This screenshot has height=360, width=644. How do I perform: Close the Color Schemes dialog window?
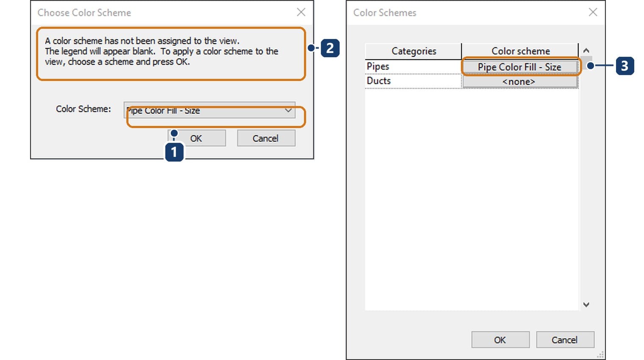[x=593, y=12]
